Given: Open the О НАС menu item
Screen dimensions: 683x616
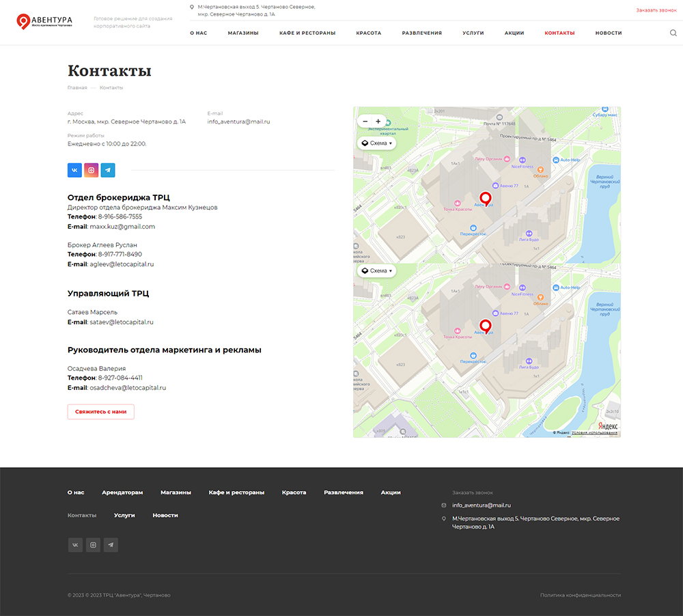Looking at the screenshot, I should click(x=198, y=33).
